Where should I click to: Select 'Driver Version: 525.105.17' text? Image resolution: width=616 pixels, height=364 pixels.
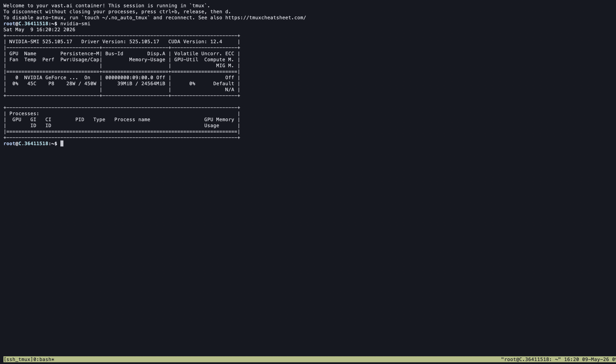[120, 42]
